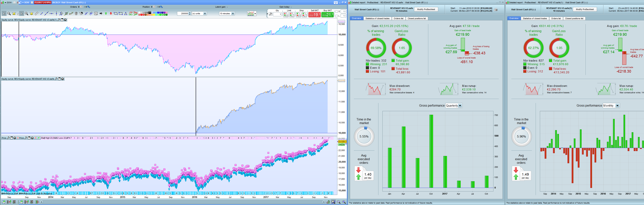The image size is (644, 205).
Task: Click the '€2,290.70' max drawdown value
Action: (554, 89)
